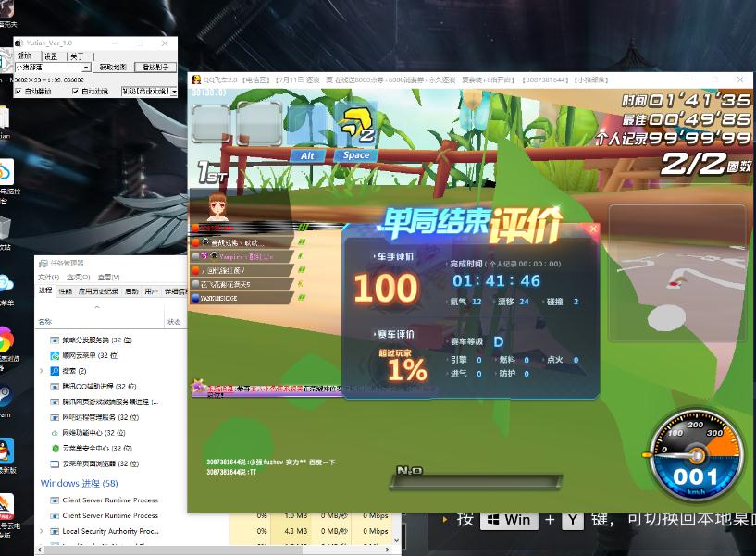The image size is (756, 556).
Task: Click the 播放影子 button in Yutian
Action: (x=155, y=68)
